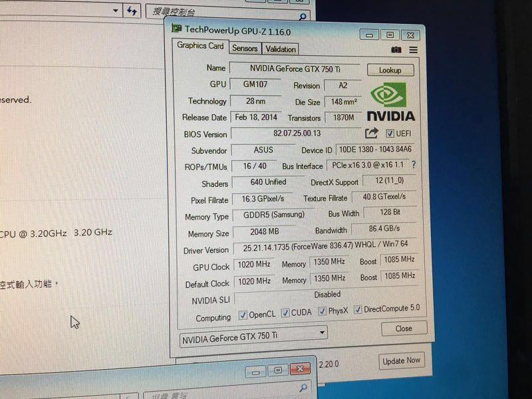532x399 pixels.
Task: Toggle the DirectCompute 5.0 checkbox
Action: 357,309
